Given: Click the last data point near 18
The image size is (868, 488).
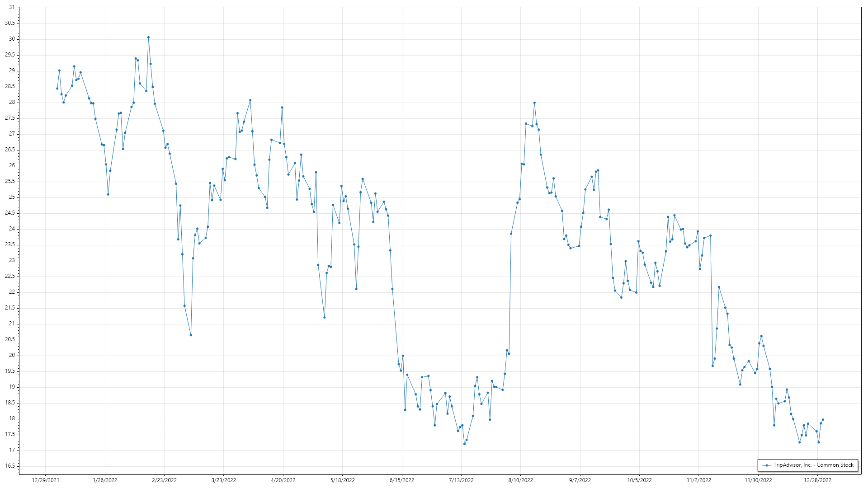Looking at the screenshot, I should [823, 420].
